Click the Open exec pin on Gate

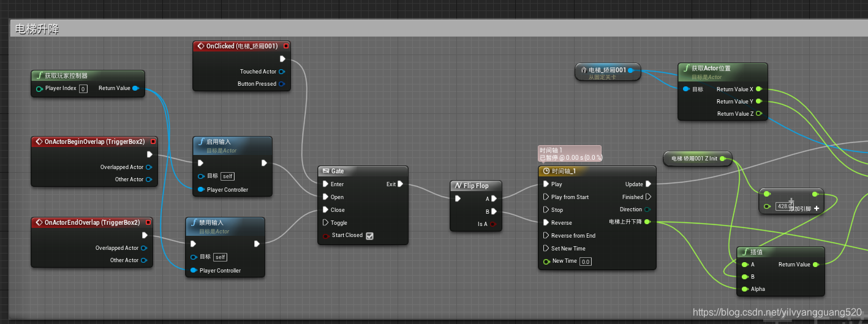coord(325,197)
